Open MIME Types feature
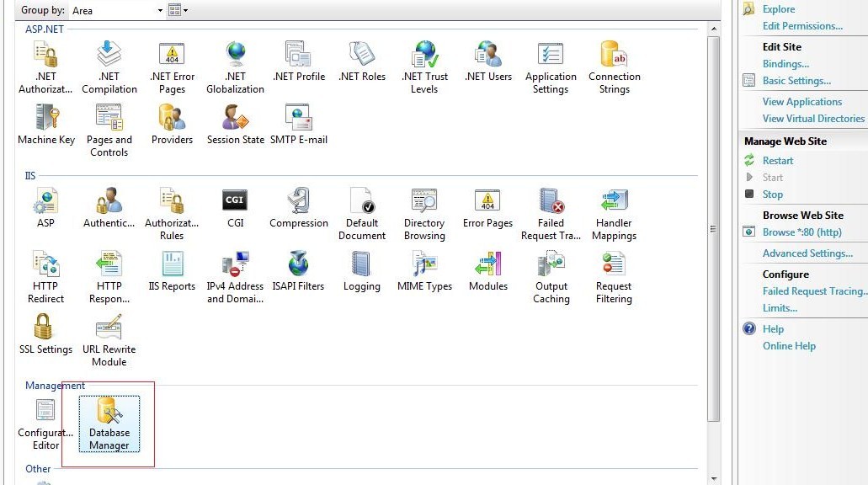868x485 pixels. pos(424,271)
